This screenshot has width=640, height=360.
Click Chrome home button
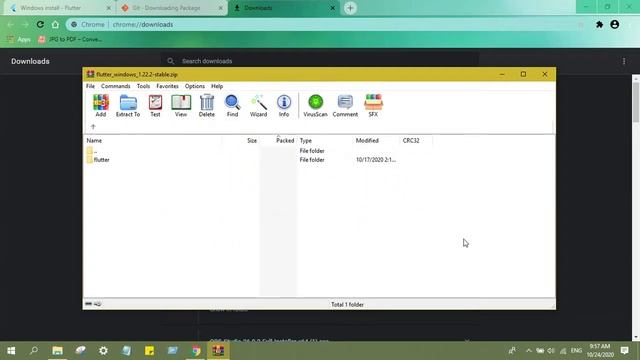[55, 24]
